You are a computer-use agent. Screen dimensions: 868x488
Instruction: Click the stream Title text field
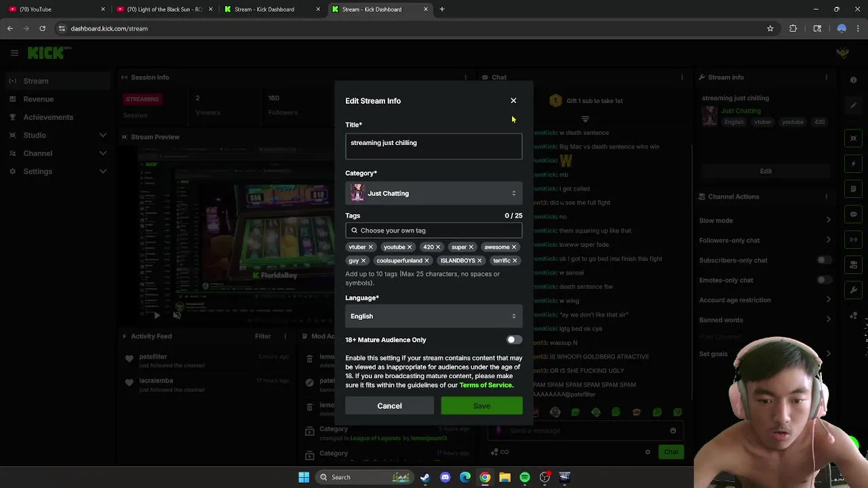point(434,146)
